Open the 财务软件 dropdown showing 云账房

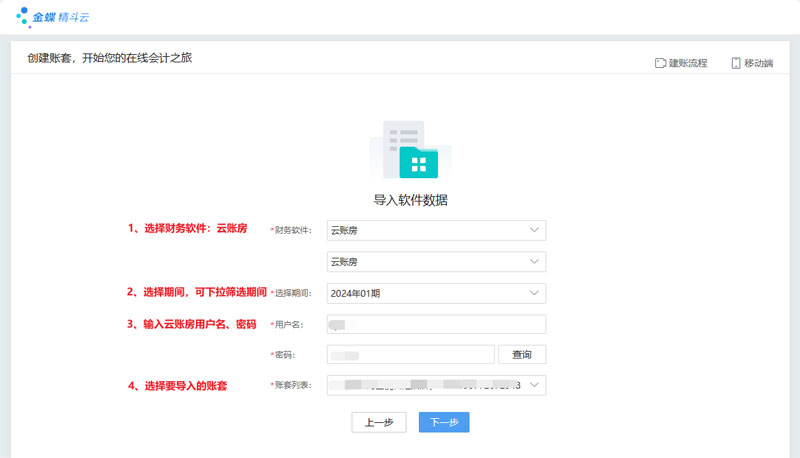click(436, 230)
